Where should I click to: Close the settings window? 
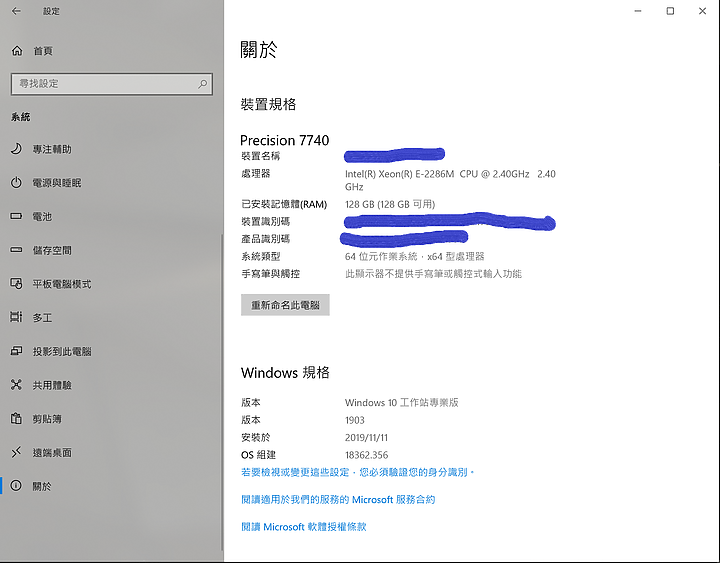[x=703, y=11]
